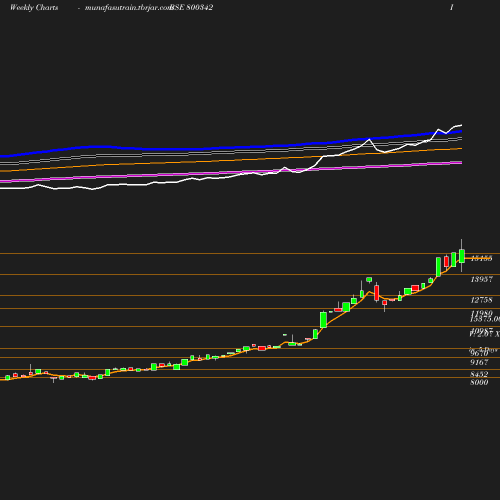Click the 12758 price level label

coord(481,300)
